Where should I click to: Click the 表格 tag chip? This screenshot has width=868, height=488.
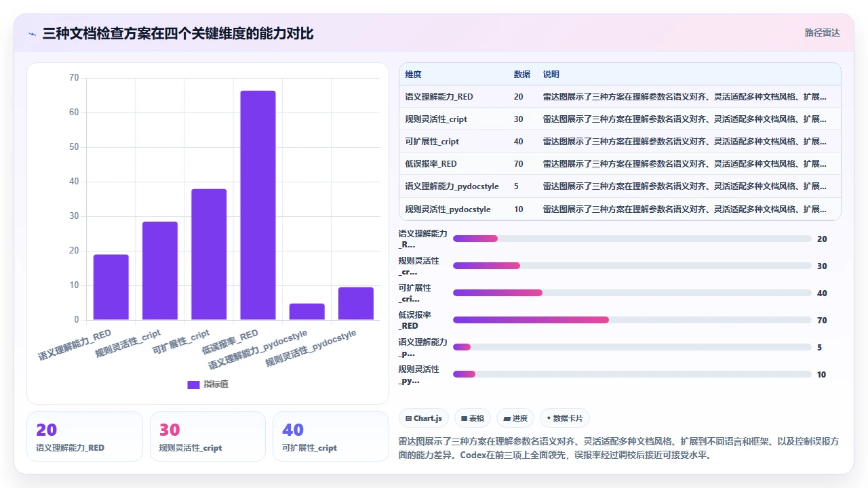473,418
